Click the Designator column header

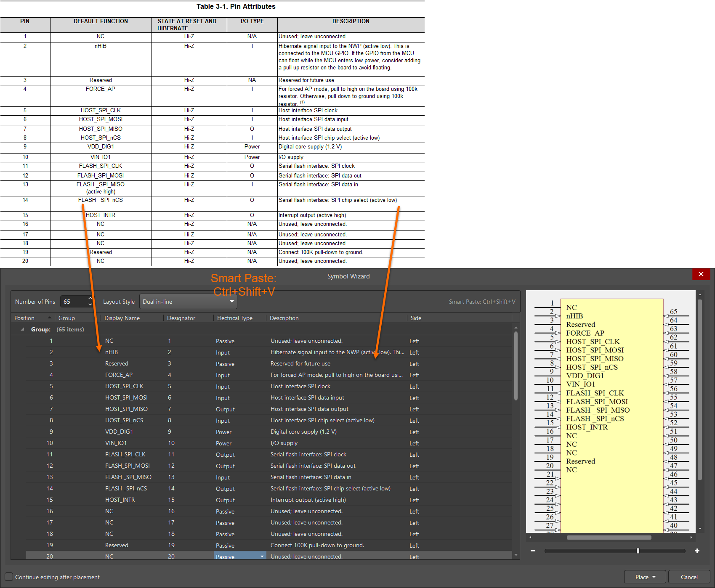point(181,318)
